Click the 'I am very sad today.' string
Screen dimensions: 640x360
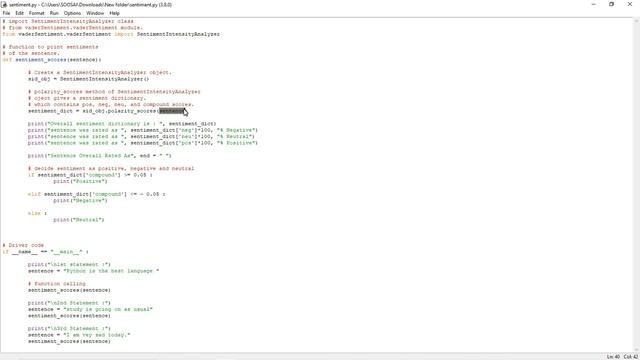click(97, 335)
